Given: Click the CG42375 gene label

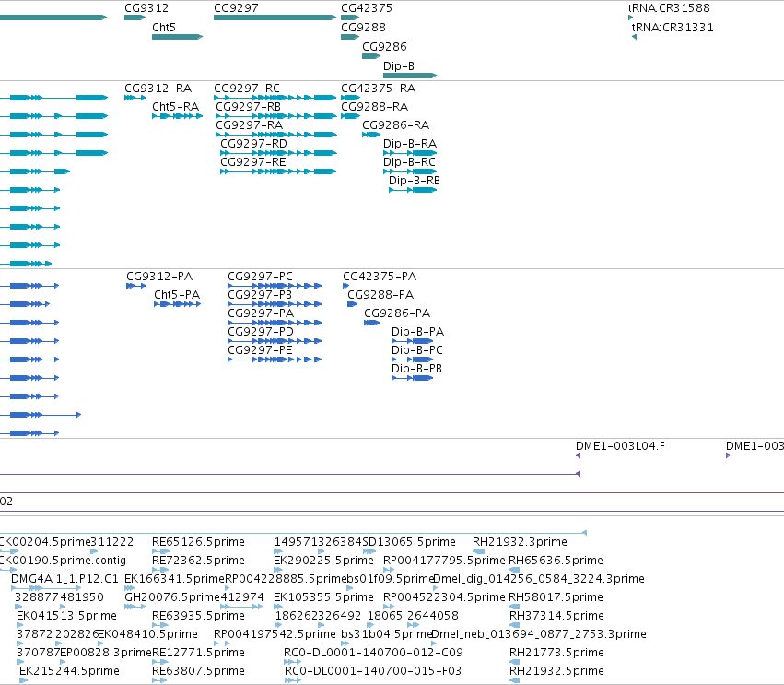Looking at the screenshot, I should coord(367,8).
